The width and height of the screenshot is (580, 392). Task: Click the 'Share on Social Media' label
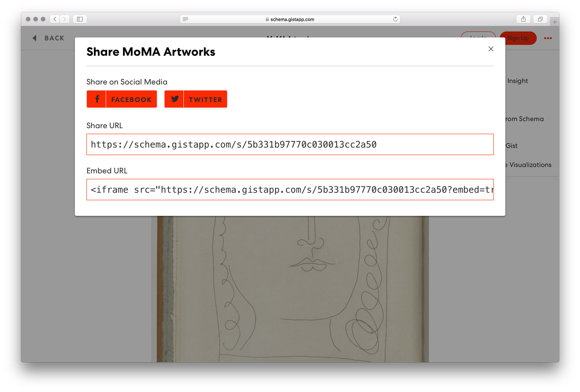pos(127,82)
